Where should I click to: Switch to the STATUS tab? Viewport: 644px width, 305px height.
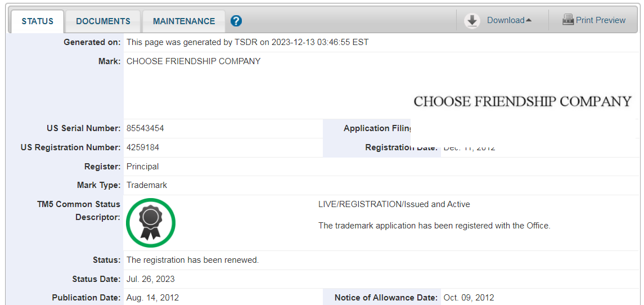coord(37,21)
